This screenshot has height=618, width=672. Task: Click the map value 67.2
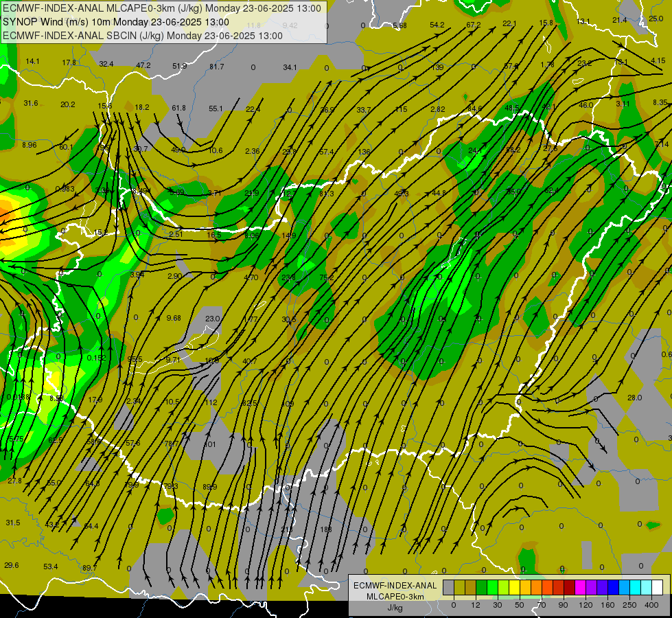[x=474, y=25]
